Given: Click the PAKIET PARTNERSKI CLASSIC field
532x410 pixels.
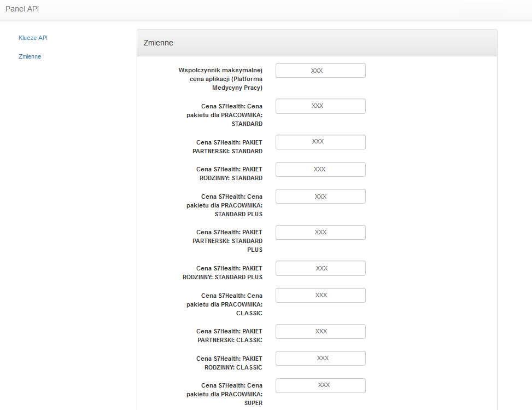Looking at the screenshot, I should (x=320, y=331).
